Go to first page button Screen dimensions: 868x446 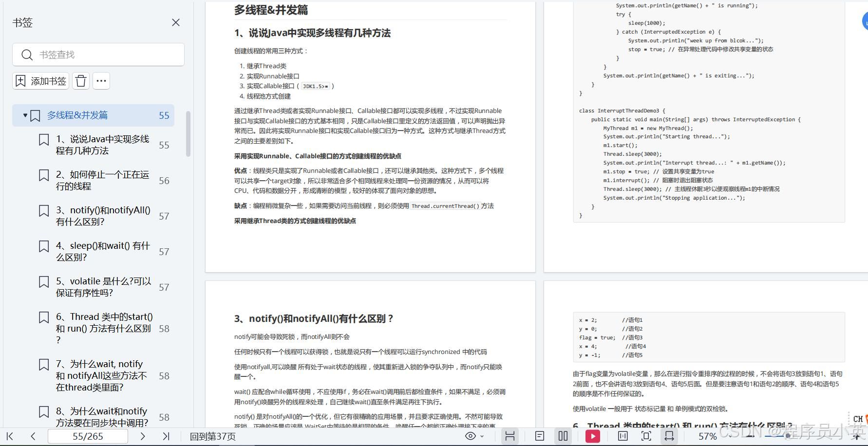[x=10, y=436]
